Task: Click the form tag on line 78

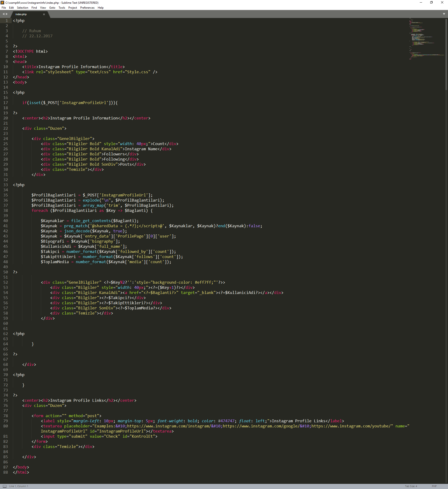Action: (x=38, y=416)
